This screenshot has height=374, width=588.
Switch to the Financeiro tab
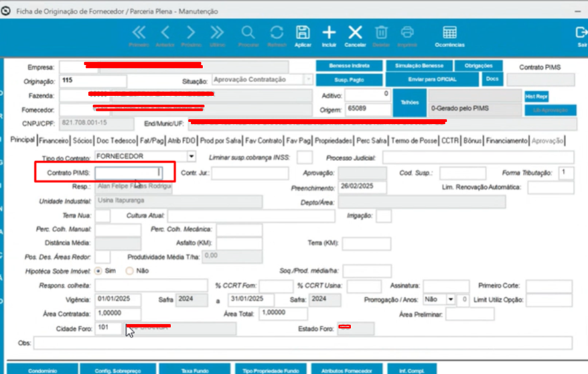point(54,141)
